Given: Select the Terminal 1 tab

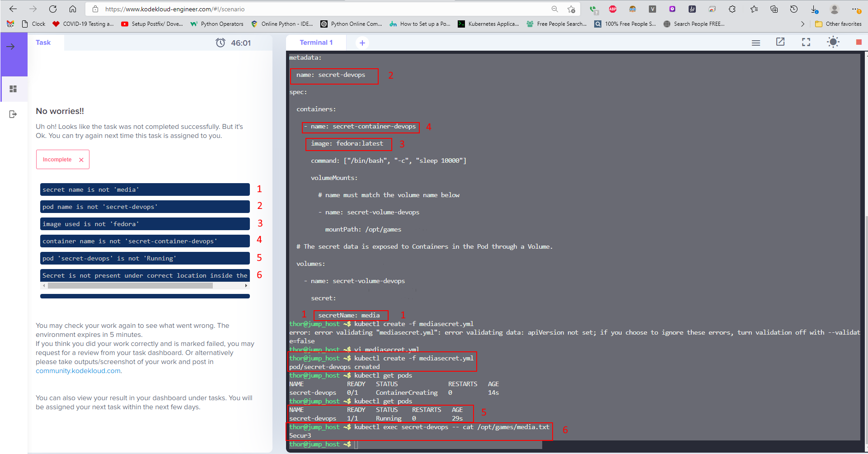Looking at the screenshot, I should click(316, 43).
